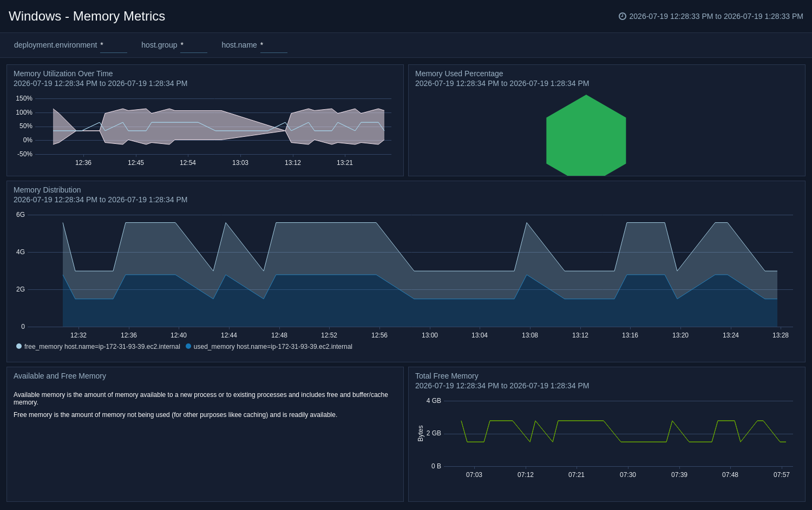The height and width of the screenshot is (510, 812).
Task: Click the 13:12 marker in Memory Distribution chart
Action: 580,335
